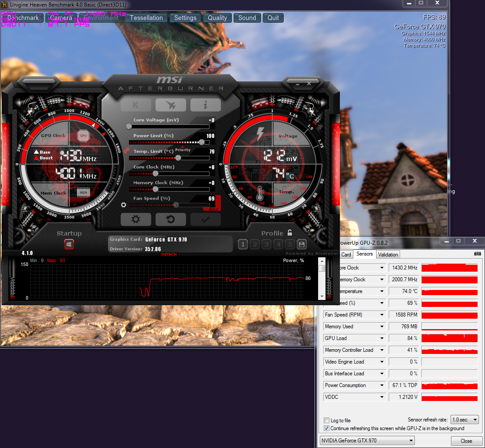Adjust the Core Clock slider handle
485x448 pixels.
pos(155,174)
